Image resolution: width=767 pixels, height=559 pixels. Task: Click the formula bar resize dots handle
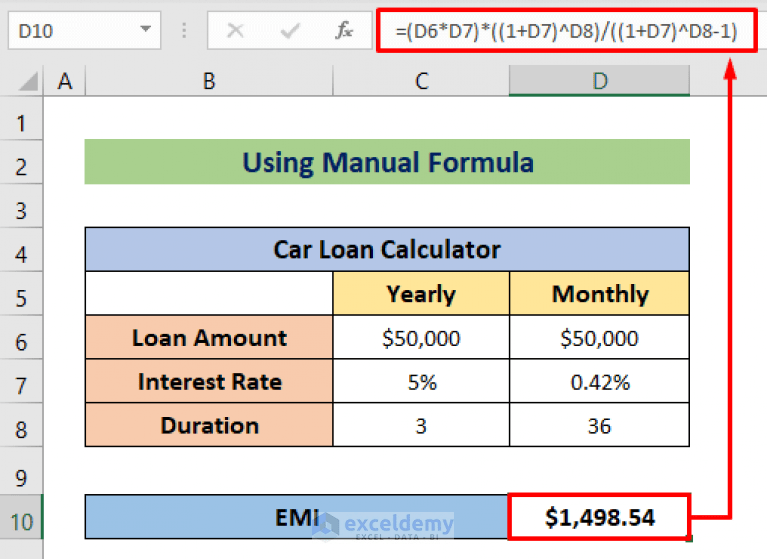tap(184, 31)
